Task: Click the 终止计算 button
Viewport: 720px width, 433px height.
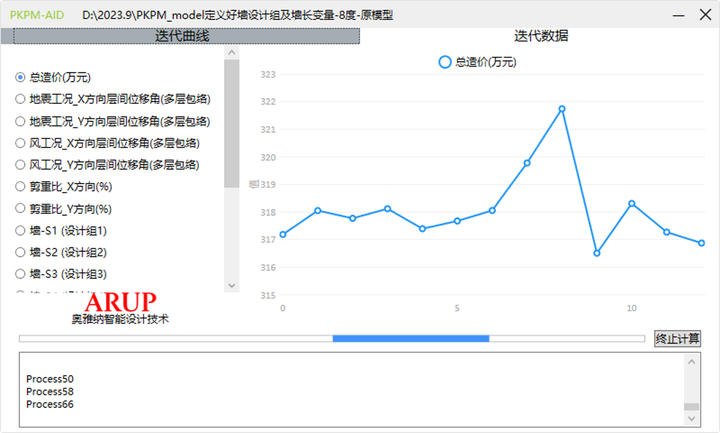Action: [x=677, y=339]
